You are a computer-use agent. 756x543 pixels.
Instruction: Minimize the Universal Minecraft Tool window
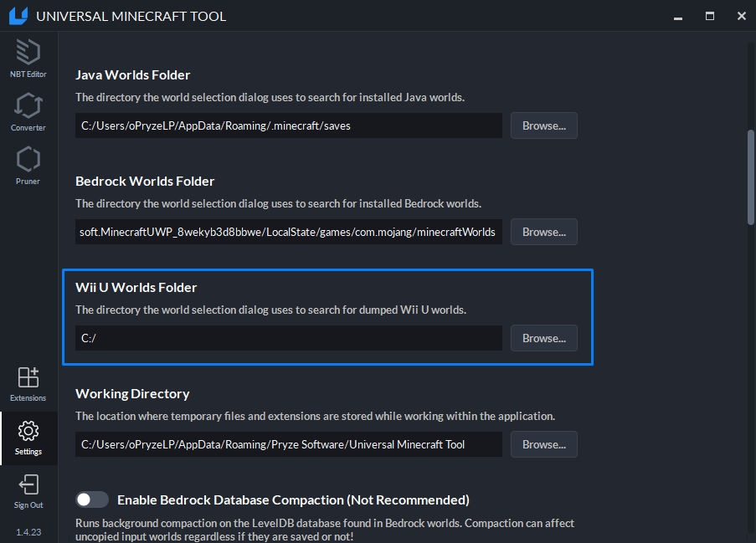click(678, 17)
